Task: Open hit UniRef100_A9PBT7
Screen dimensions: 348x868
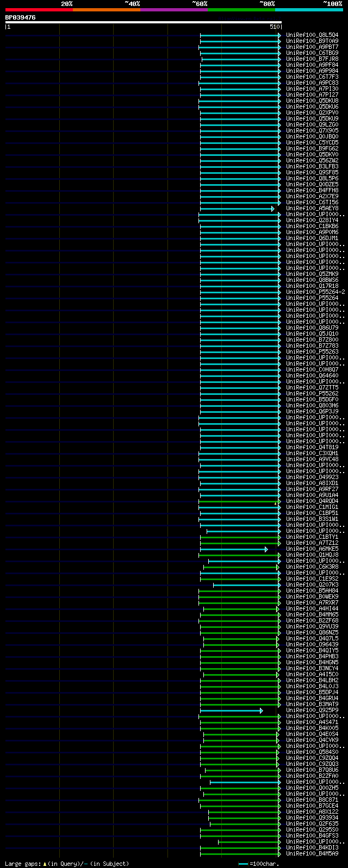Action: coord(312,47)
